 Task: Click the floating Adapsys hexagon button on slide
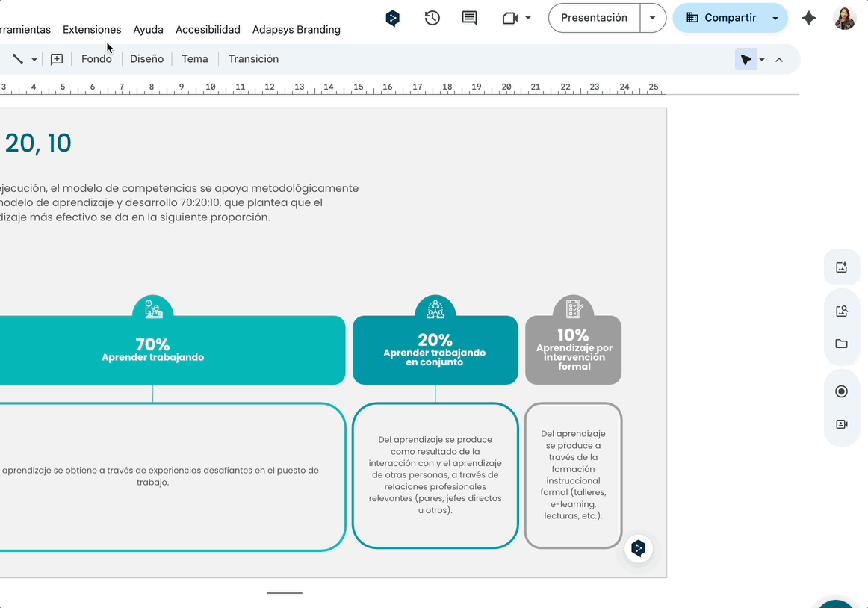639,549
